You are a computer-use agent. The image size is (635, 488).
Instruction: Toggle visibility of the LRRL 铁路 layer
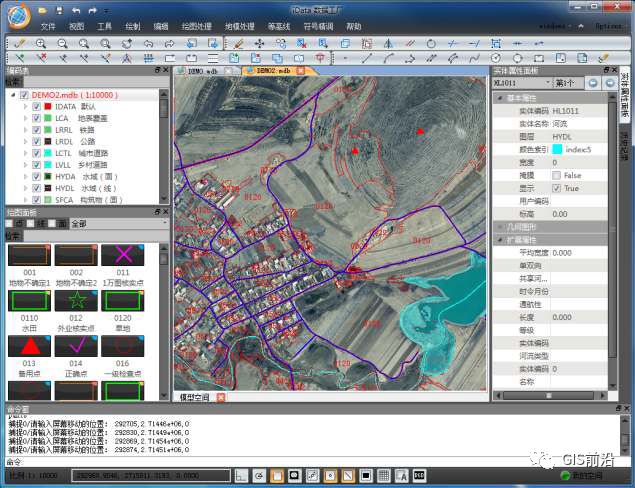point(37,131)
